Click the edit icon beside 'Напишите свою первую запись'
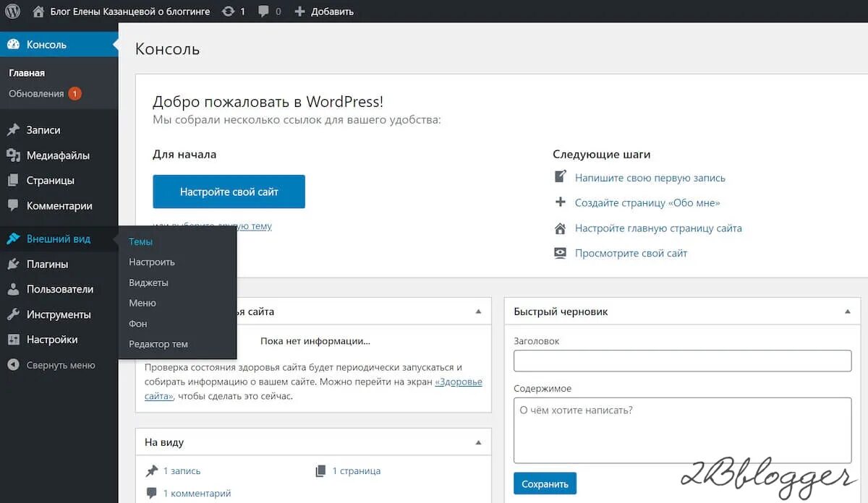The width and height of the screenshot is (868, 503). coord(560,177)
